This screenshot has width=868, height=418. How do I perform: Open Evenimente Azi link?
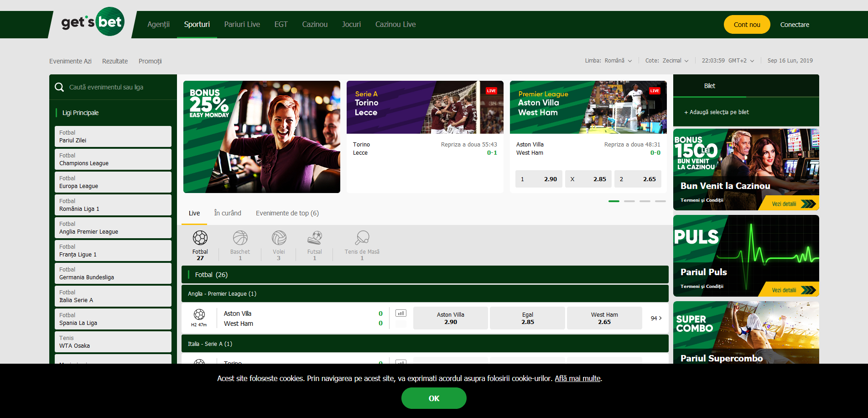click(x=70, y=61)
